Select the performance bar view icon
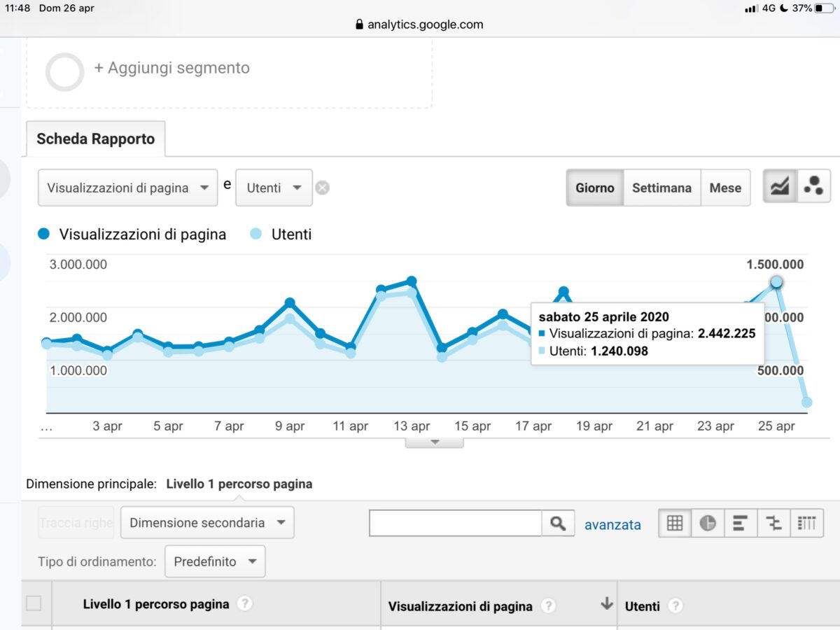The image size is (840, 630). [x=741, y=523]
